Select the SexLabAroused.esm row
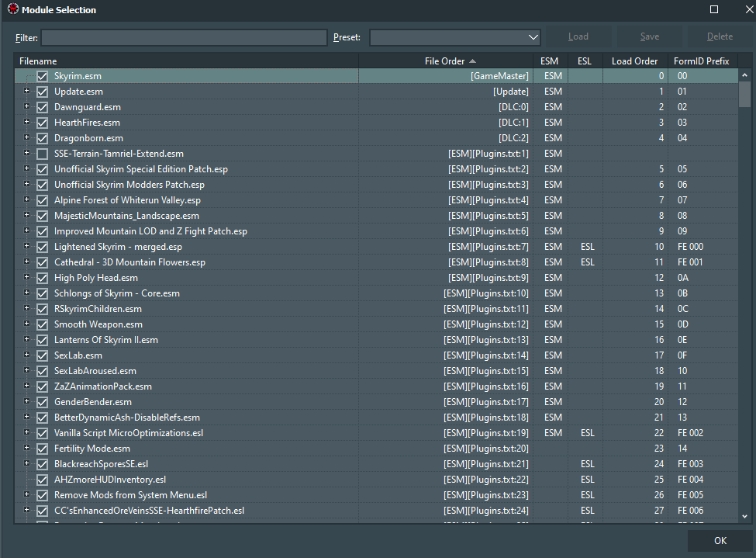The image size is (756, 558). coord(376,371)
